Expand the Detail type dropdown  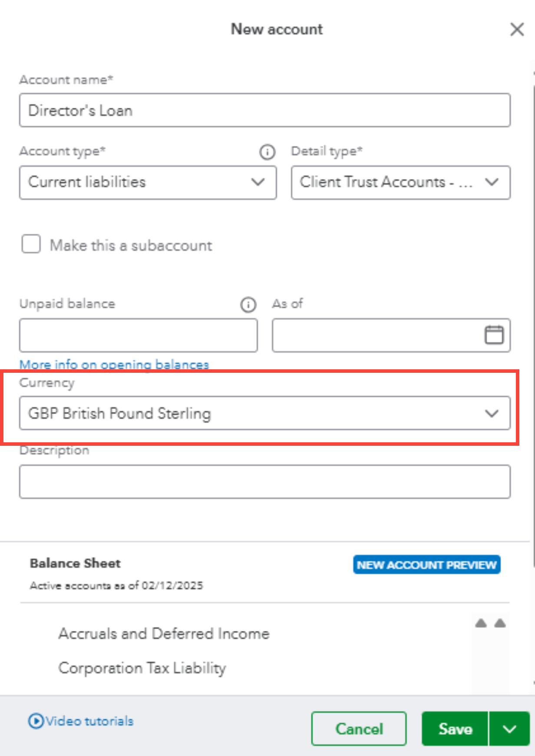pos(400,182)
